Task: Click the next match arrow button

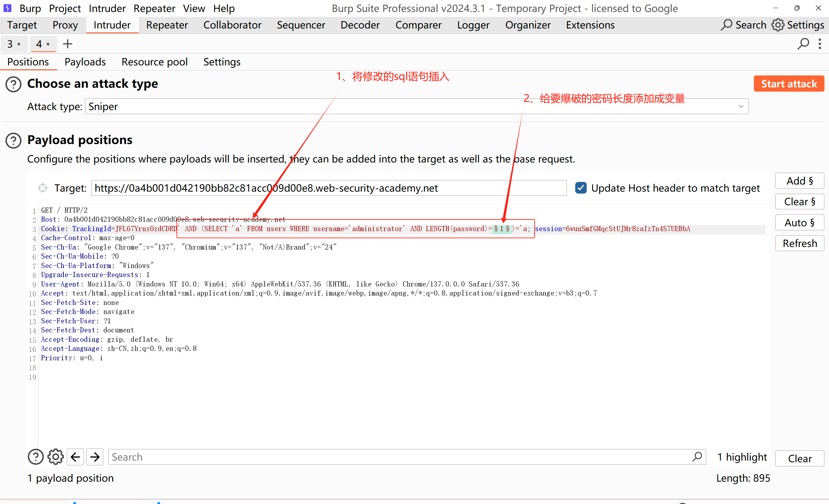Action: pos(95,457)
